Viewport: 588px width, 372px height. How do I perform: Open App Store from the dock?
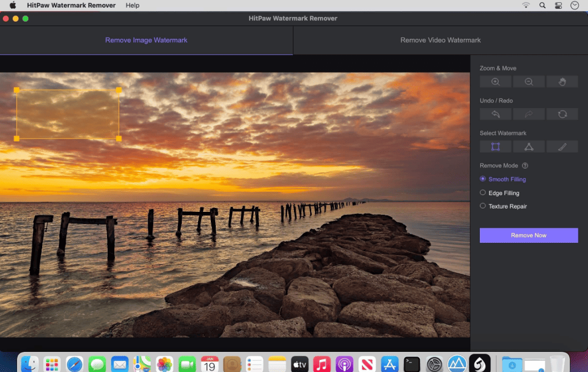(x=389, y=364)
